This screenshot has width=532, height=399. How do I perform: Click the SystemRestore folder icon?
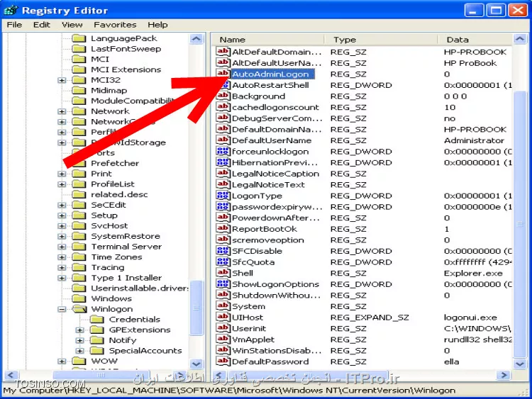pyautogui.click(x=79, y=236)
